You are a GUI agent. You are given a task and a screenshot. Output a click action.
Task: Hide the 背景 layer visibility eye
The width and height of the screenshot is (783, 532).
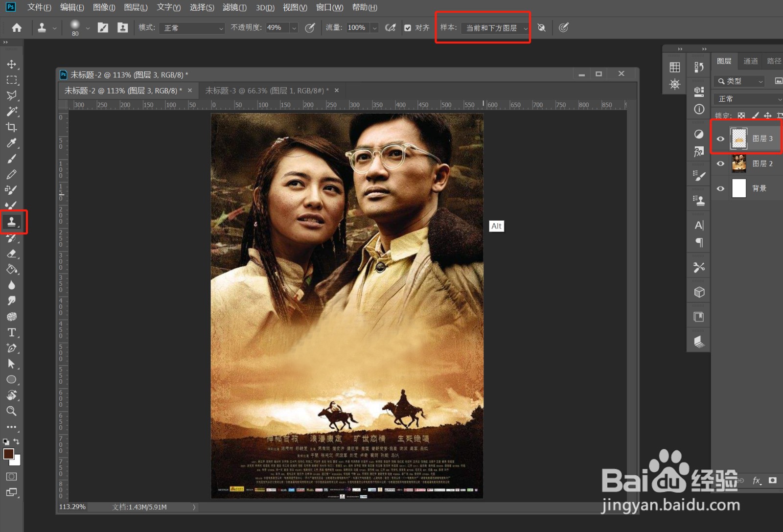click(x=720, y=188)
